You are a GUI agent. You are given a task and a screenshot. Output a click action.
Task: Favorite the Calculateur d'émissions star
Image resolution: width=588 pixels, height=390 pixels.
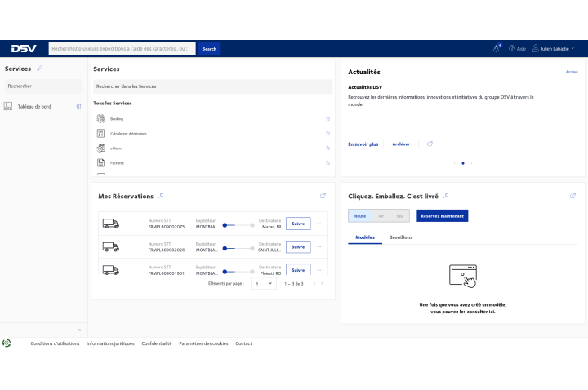point(327,133)
